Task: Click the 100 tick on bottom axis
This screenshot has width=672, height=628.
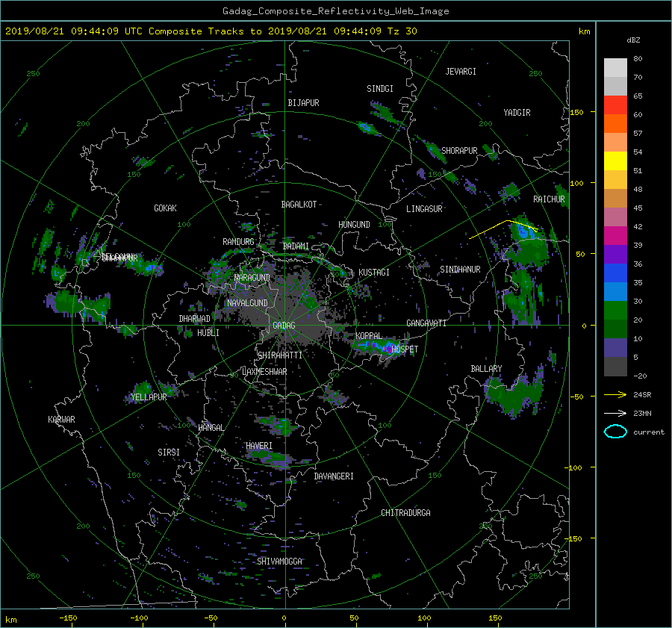Action: click(424, 618)
